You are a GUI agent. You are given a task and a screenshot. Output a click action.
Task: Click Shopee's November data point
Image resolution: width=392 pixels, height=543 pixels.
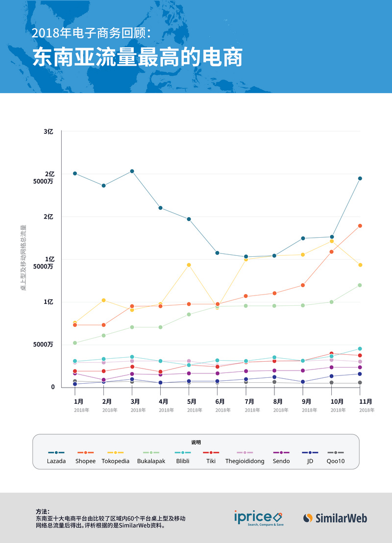tap(360, 226)
